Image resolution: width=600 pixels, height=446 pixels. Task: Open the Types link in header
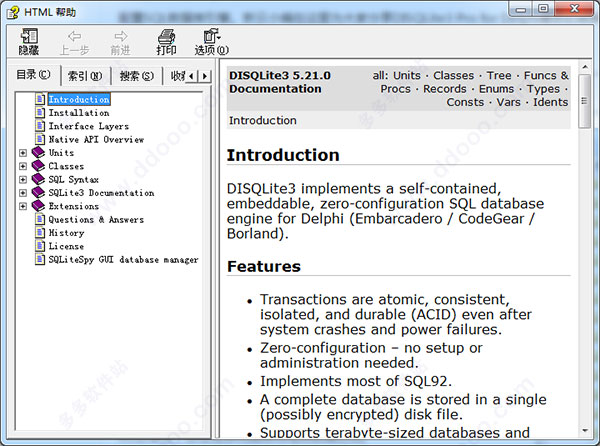[543, 90]
